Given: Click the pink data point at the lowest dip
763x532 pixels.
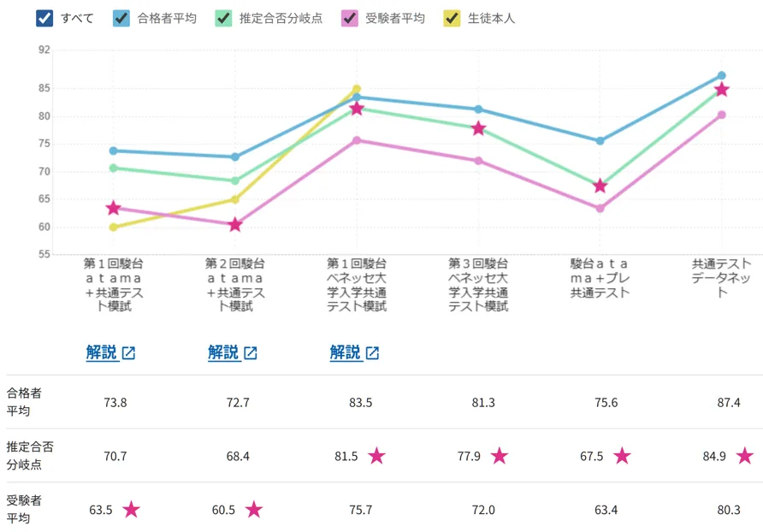Looking at the screenshot, I should (234, 225).
